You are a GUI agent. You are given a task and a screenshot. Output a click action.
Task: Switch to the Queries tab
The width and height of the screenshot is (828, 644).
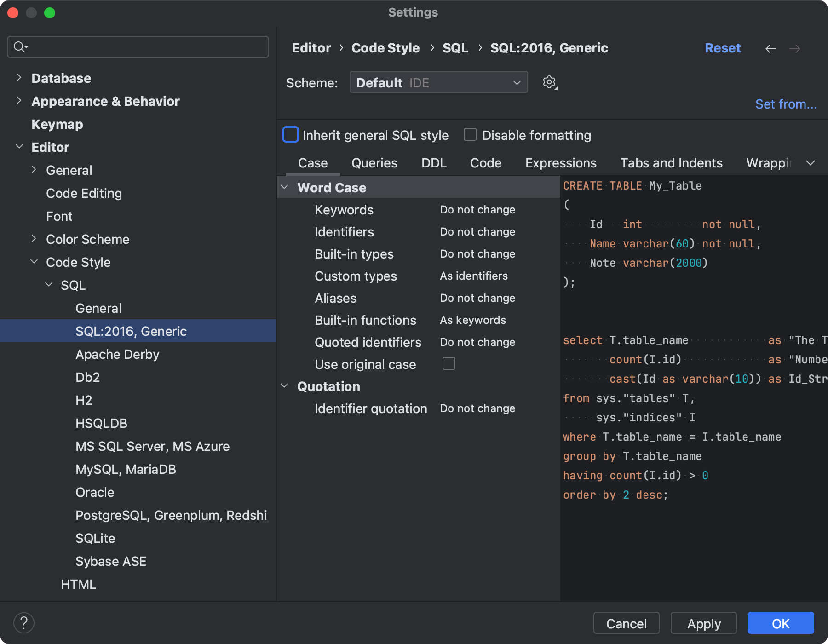click(x=374, y=163)
